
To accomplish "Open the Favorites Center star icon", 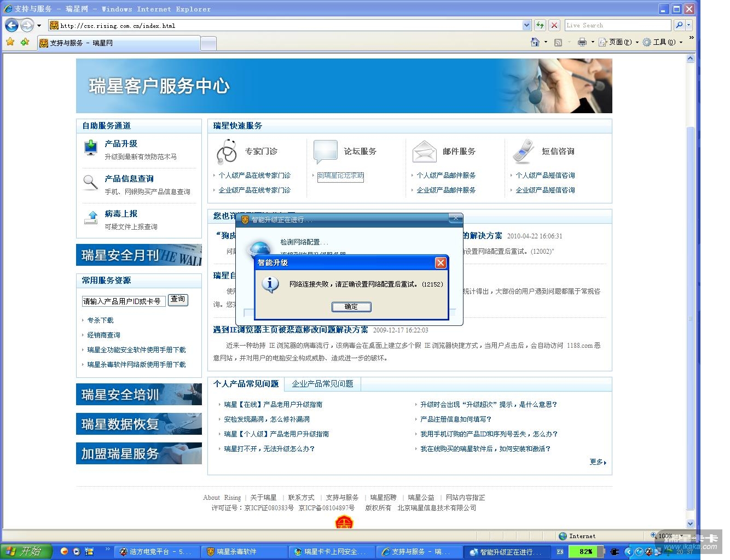I will click(x=10, y=42).
